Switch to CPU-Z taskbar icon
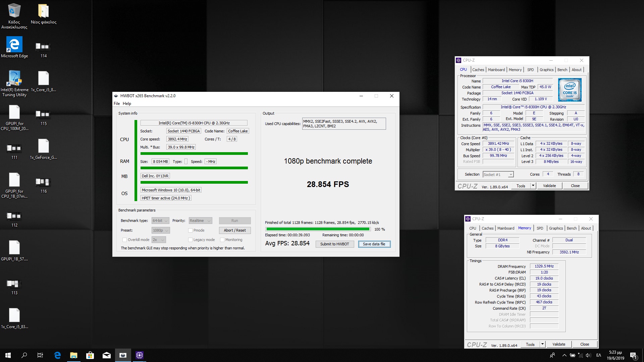 [140, 355]
